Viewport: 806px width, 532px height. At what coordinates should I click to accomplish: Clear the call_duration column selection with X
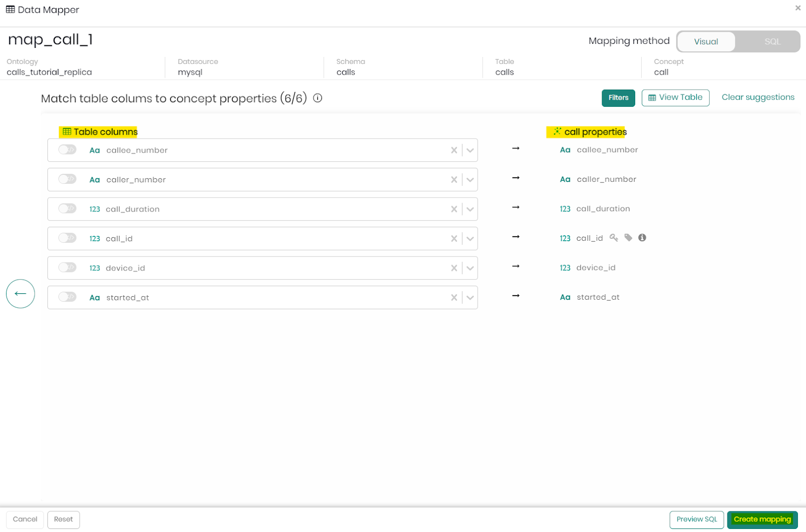click(x=454, y=209)
